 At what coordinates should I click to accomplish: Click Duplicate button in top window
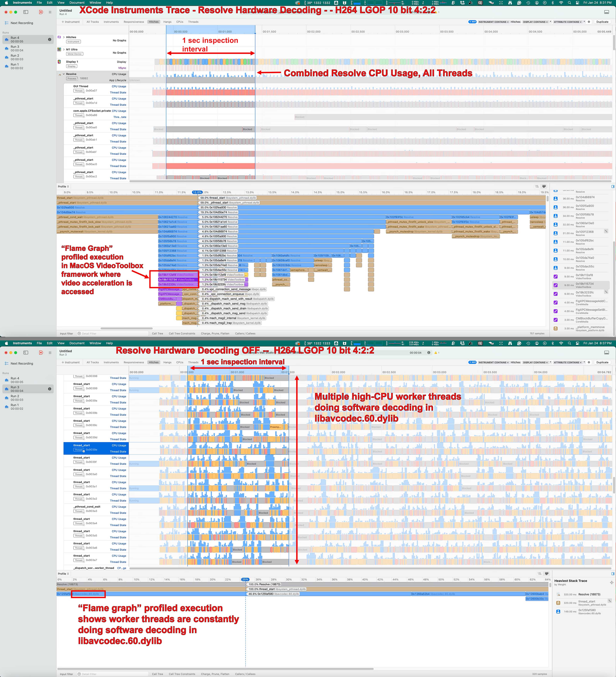click(602, 22)
